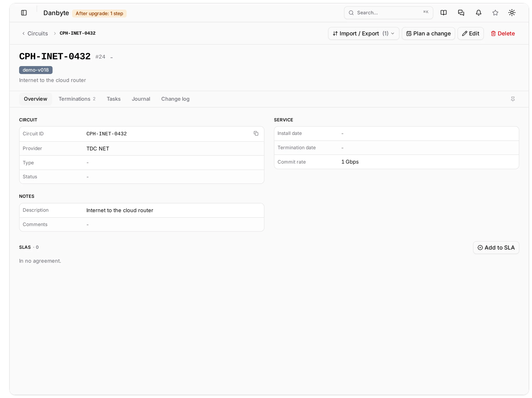This screenshot has width=532, height=398.
Task: Focus the Search input field
Action: (x=388, y=13)
